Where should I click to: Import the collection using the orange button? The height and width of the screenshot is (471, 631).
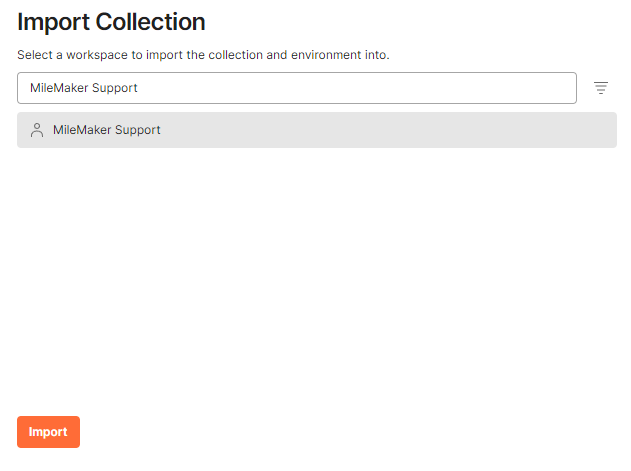[48, 432]
